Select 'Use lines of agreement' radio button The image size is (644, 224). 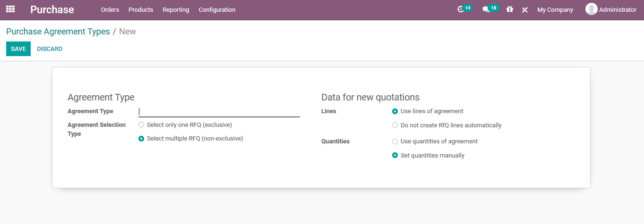click(395, 111)
